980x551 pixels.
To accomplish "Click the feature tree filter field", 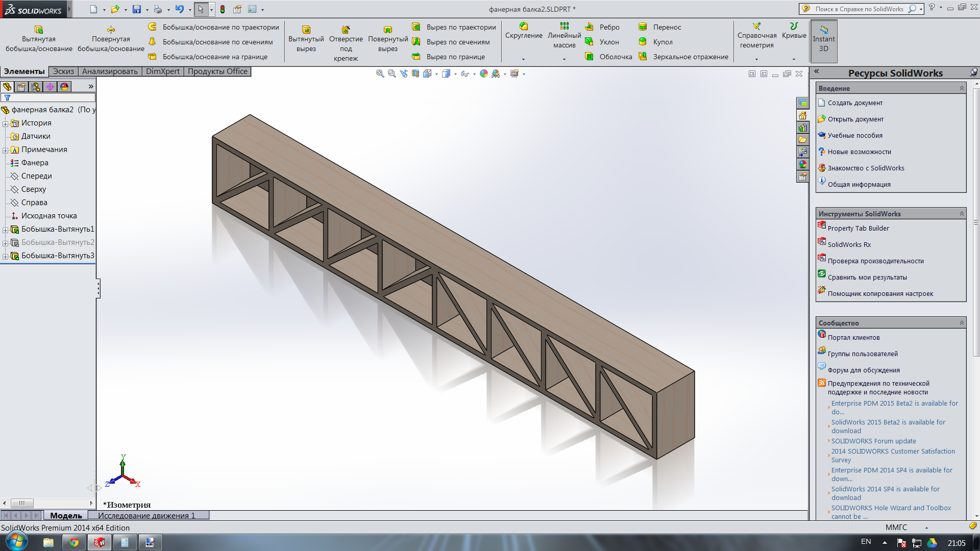I will tap(51, 97).
